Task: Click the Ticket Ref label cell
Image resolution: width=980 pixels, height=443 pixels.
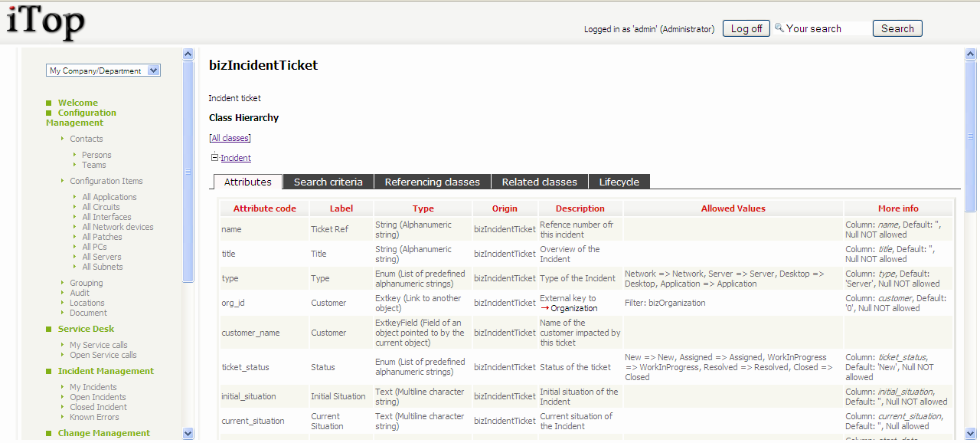Action: click(341, 229)
